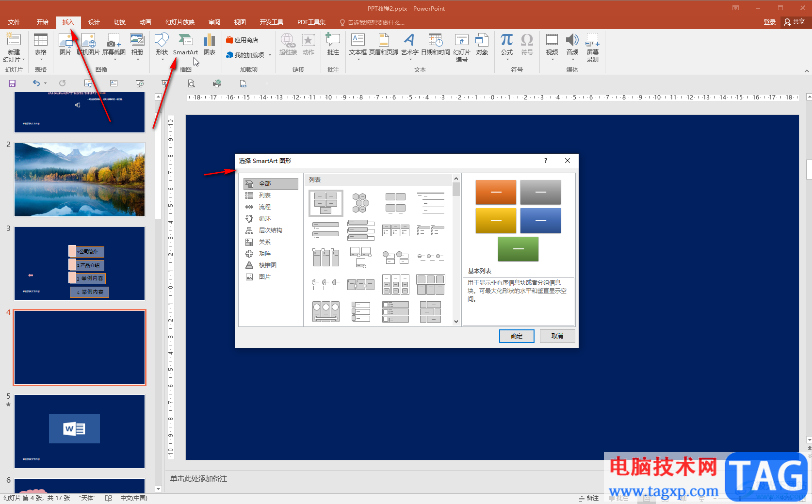Select 流程 (Process) SmartArt category

[271, 207]
